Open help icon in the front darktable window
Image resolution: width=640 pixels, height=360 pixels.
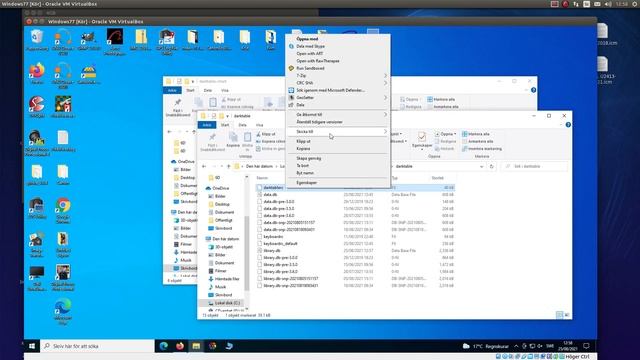coord(568,125)
